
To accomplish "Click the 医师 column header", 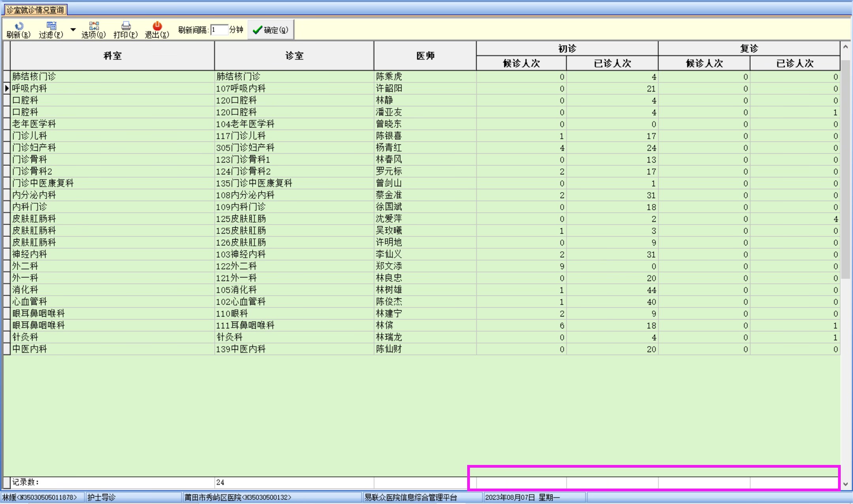I will click(x=425, y=56).
